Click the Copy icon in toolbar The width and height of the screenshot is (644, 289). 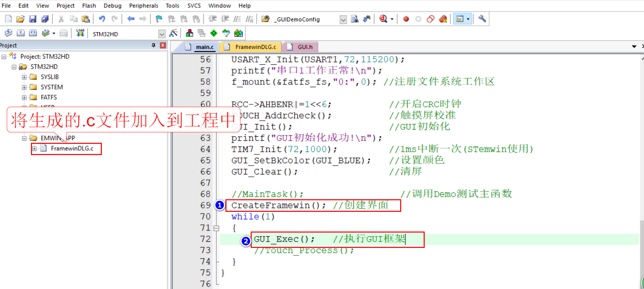[x=74, y=19]
